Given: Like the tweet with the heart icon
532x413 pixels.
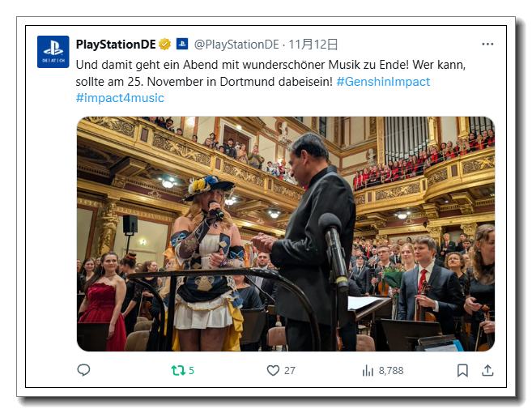Looking at the screenshot, I should click(x=273, y=370).
